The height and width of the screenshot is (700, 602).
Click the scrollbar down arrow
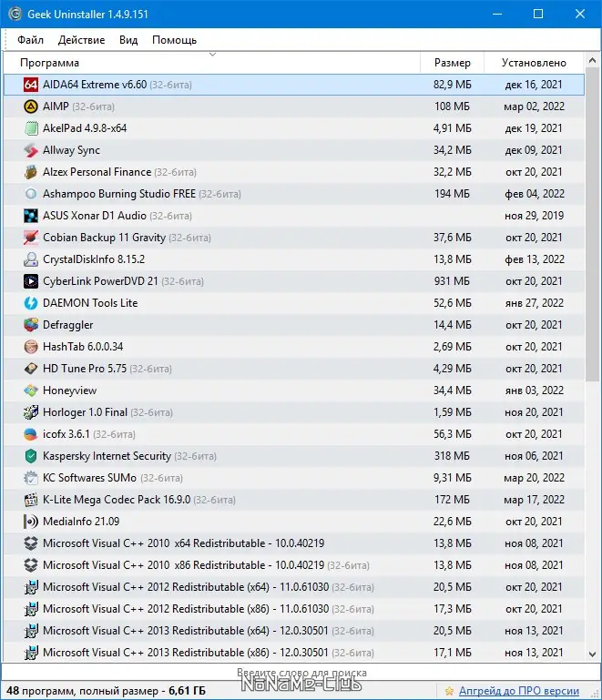click(592, 654)
